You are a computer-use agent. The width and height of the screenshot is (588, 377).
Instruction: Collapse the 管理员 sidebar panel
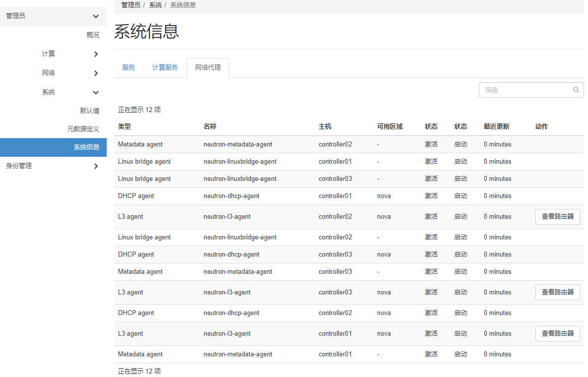point(53,16)
